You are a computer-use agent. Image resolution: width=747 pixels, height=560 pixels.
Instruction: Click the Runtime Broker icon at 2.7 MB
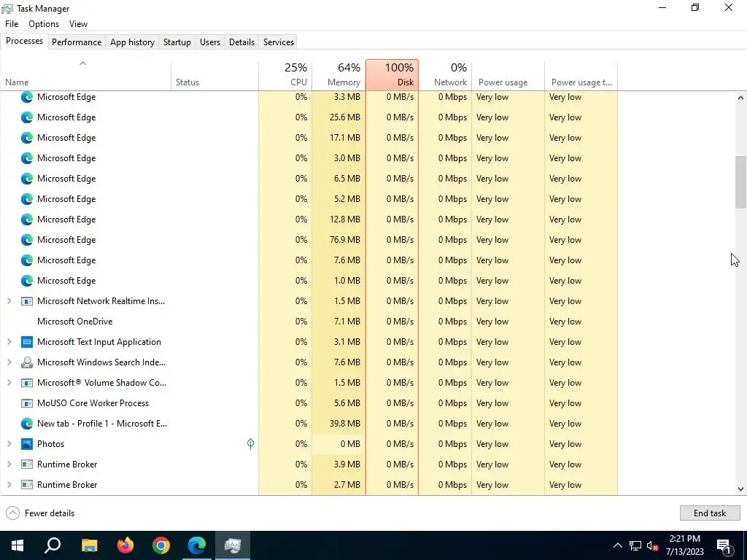(27, 485)
